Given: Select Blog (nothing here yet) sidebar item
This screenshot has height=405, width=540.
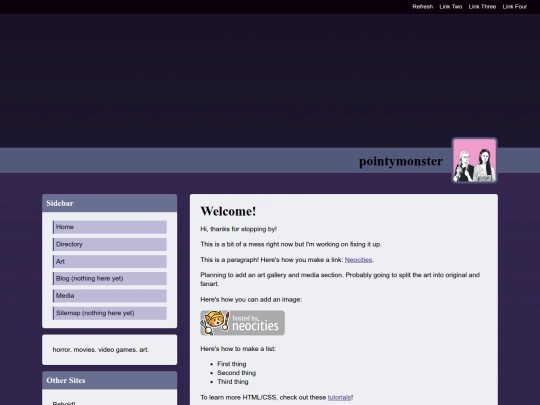Looking at the screenshot, I should coord(110,278).
